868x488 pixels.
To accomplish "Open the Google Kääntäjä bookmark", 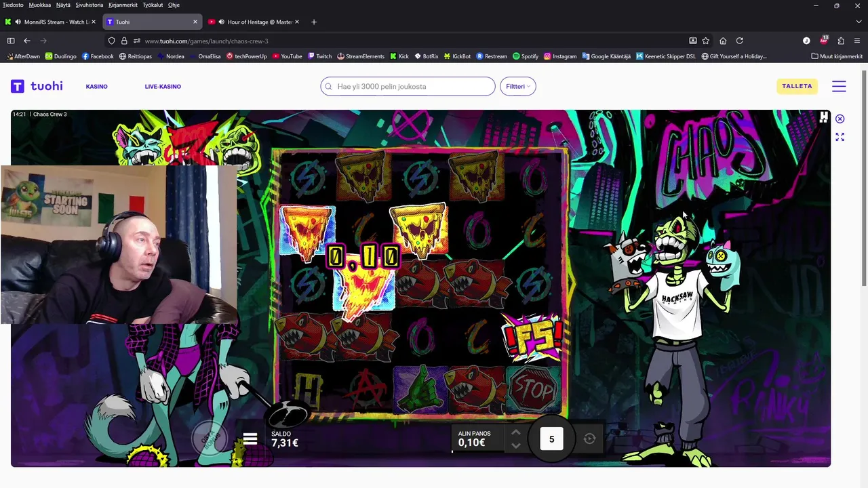I will point(606,56).
